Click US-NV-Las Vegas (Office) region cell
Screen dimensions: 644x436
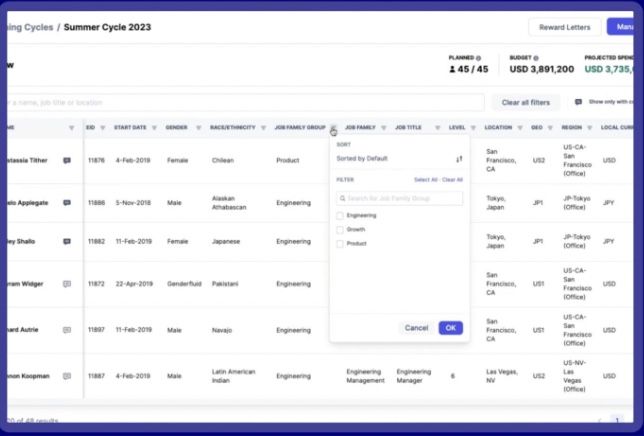point(577,376)
